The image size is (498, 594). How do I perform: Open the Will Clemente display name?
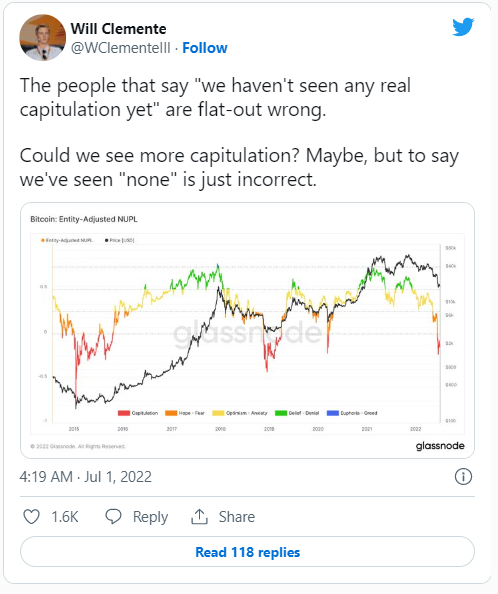pos(118,29)
